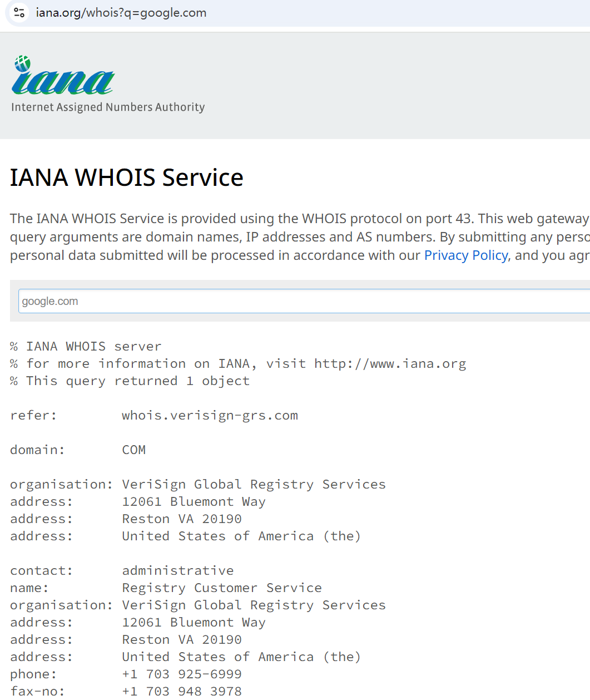
Task: Click "12061 Bluemont Way" under administrative contact
Action: pos(194,622)
